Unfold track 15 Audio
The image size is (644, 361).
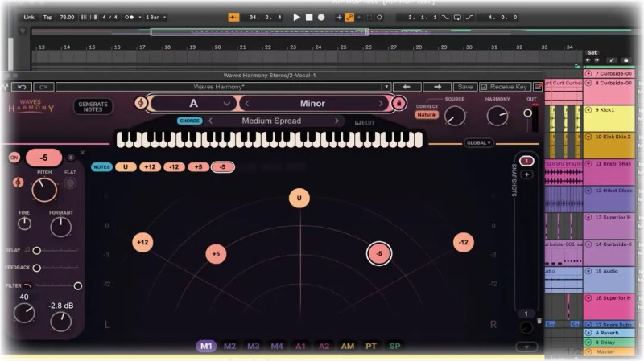click(x=588, y=271)
